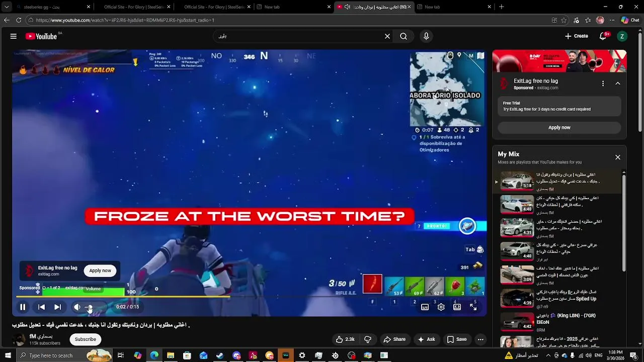The width and height of the screenshot is (644, 362).
Task: Start voice search with the microphone icon
Action: [426, 36]
